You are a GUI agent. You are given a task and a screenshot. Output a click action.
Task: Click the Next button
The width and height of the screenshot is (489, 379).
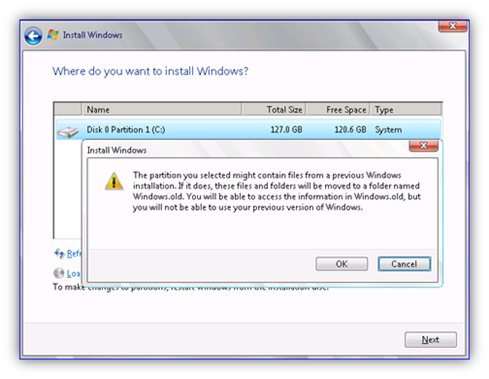[430, 339]
